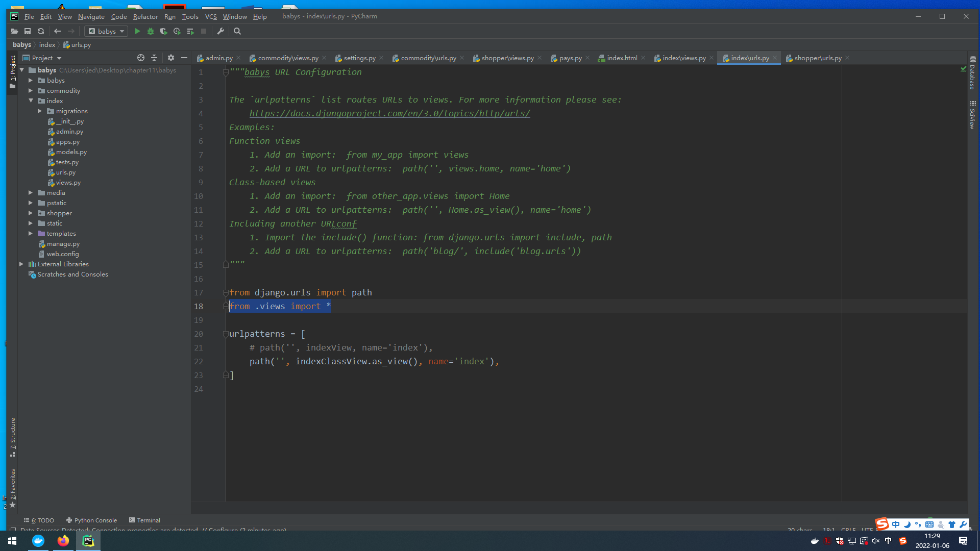This screenshot has width=980, height=551.
Task: Collapse the index folder in tree
Action: 31,101
